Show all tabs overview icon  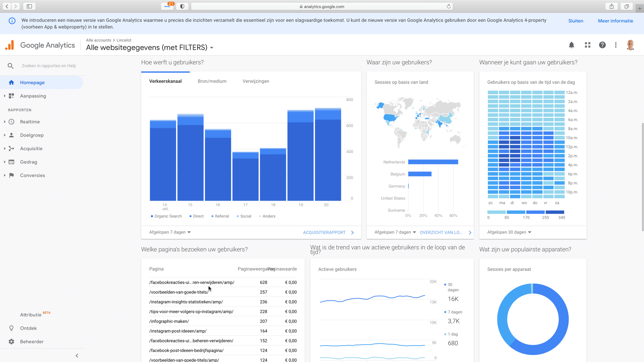(x=627, y=6)
